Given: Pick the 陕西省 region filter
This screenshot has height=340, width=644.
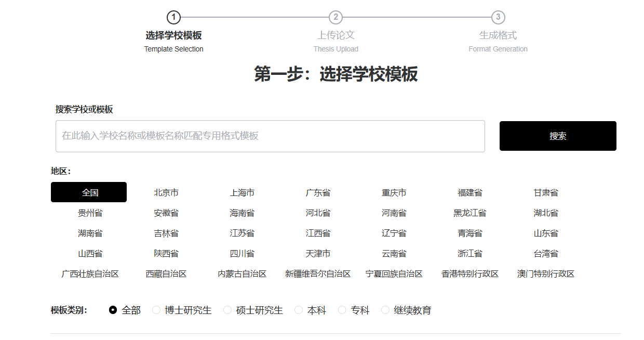Looking at the screenshot, I should click(166, 253).
